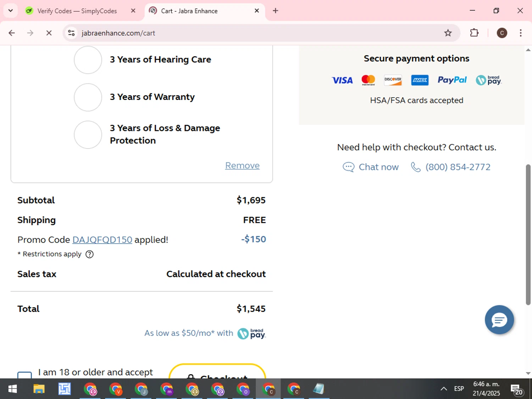The width and height of the screenshot is (532, 399).
Task: Click the chat bubble icon beside Chat now
Action: 348,167
